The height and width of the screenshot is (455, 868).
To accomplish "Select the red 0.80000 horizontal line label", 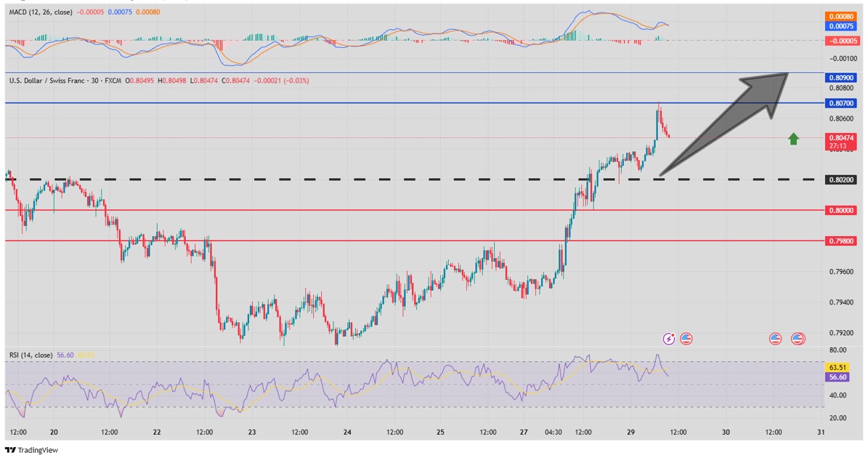I will (841, 210).
